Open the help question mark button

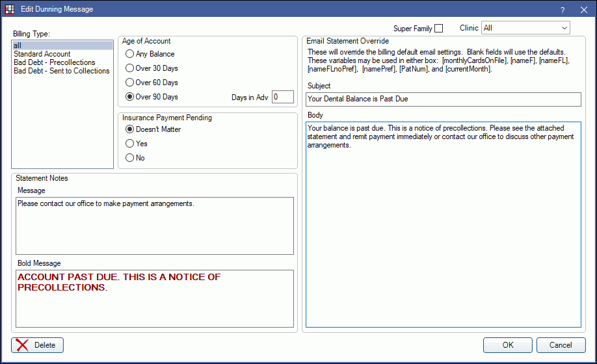click(563, 10)
